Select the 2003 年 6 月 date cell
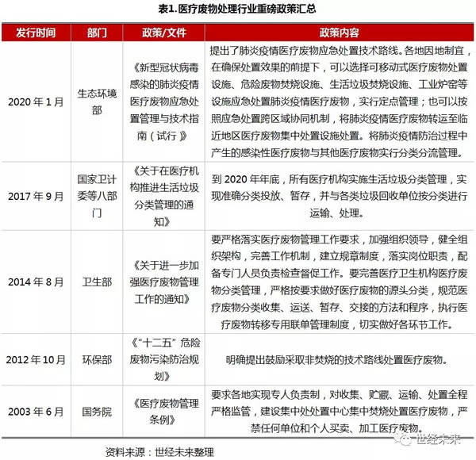This screenshot has width=476, height=460. tap(36, 412)
